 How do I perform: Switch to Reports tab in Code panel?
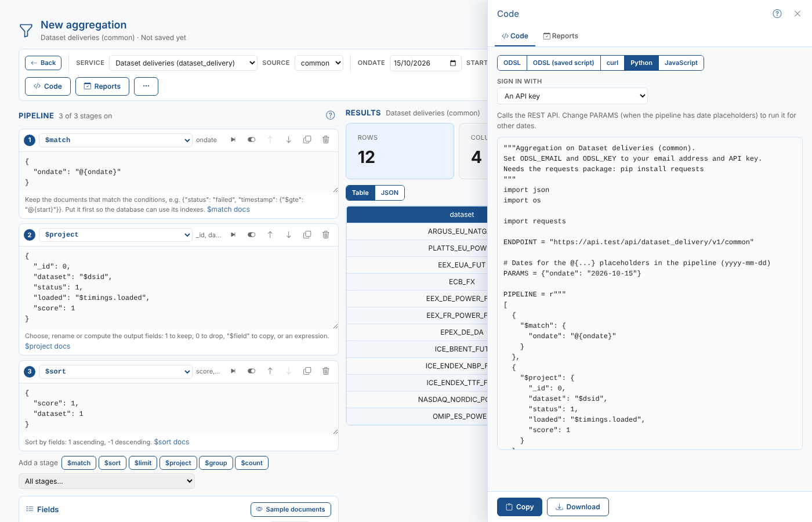(x=560, y=36)
